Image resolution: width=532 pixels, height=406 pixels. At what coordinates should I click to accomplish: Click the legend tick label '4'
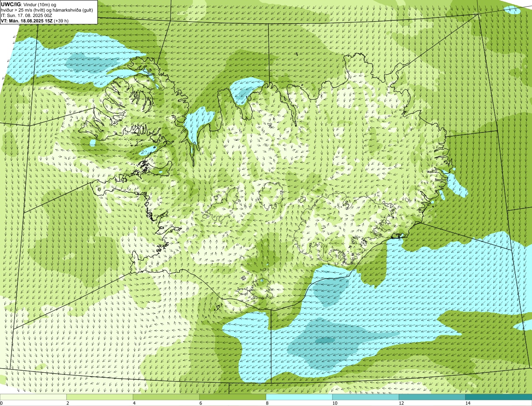coord(134,403)
